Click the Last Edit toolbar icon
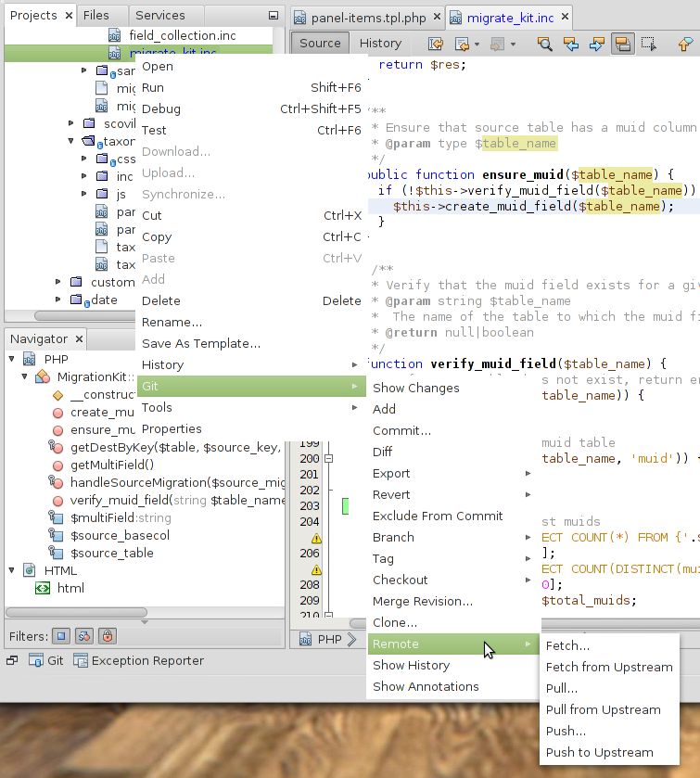Viewport: 700px width, 778px height. pyautogui.click(x=436, y=44)
